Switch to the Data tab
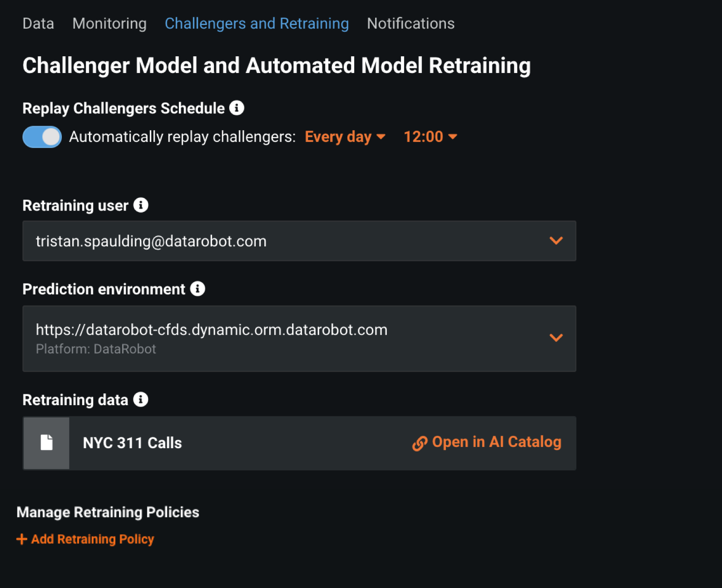This screenshot has height=588, width=722. tap(38, 24)
